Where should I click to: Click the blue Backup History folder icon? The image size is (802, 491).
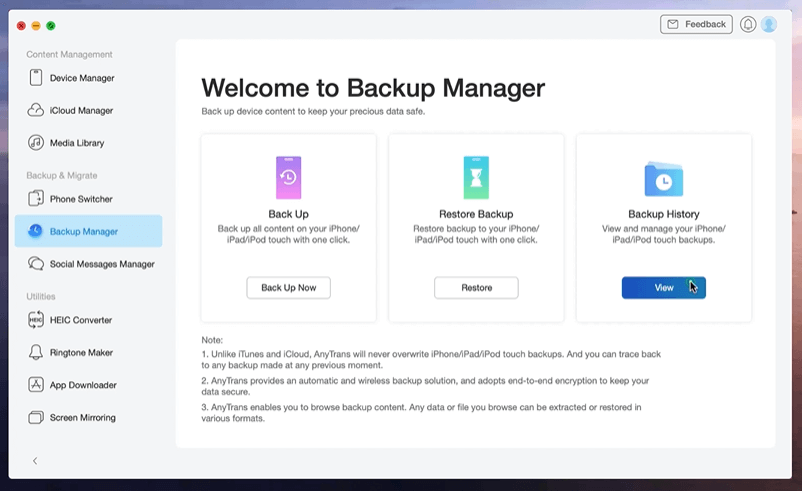coord(663,179)
